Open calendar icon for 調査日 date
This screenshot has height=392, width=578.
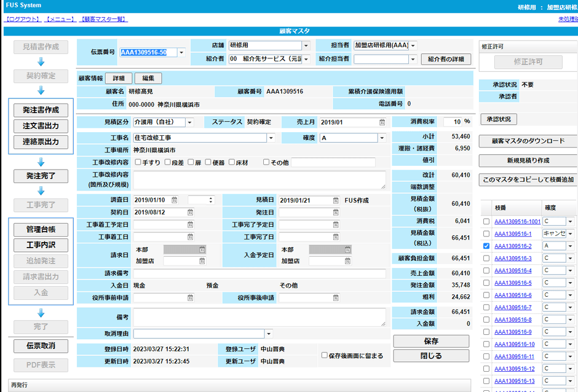pyautogui.click(x=175, y=200)
